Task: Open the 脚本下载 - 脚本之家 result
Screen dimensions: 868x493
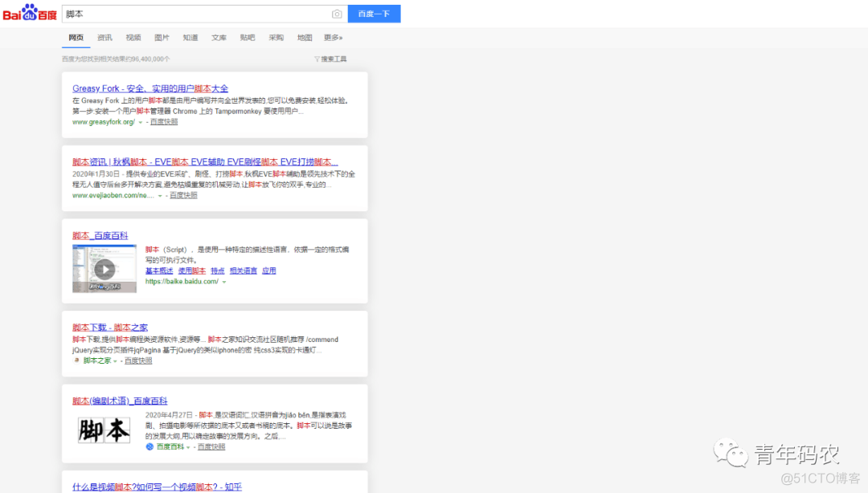Action: pos(110,328)
